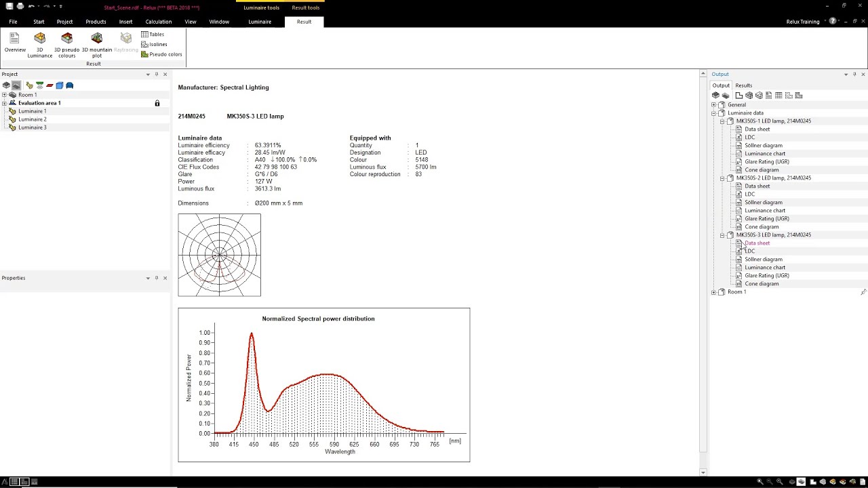
Task: Select Luminaire 1 in Project tree
Action: (x=33, y=111)
